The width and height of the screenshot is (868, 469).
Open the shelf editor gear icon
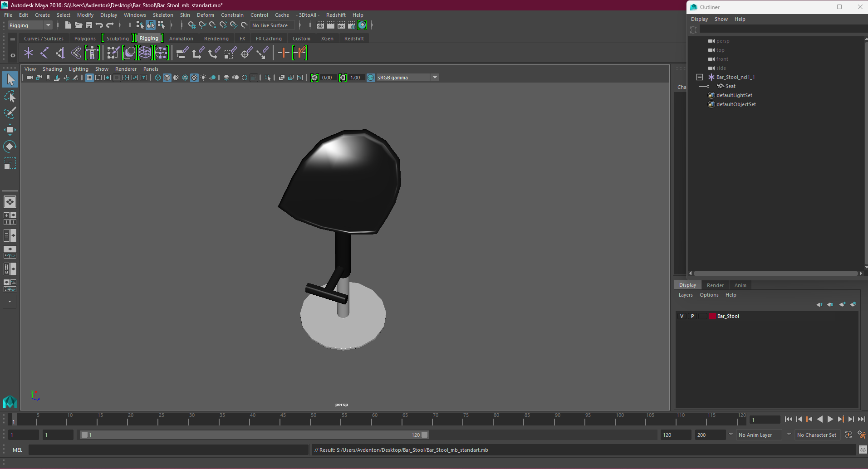coord(13,55)
